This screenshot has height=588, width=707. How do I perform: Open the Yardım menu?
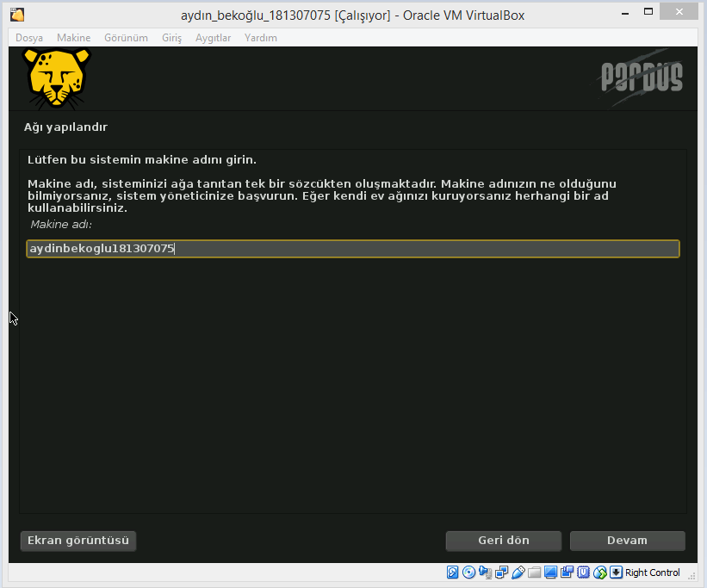click(261, 38)
